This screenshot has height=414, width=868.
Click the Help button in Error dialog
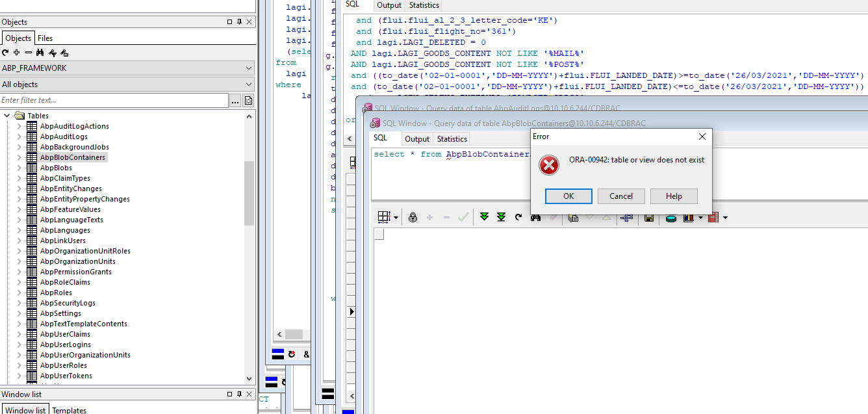(x=674, y=196)
